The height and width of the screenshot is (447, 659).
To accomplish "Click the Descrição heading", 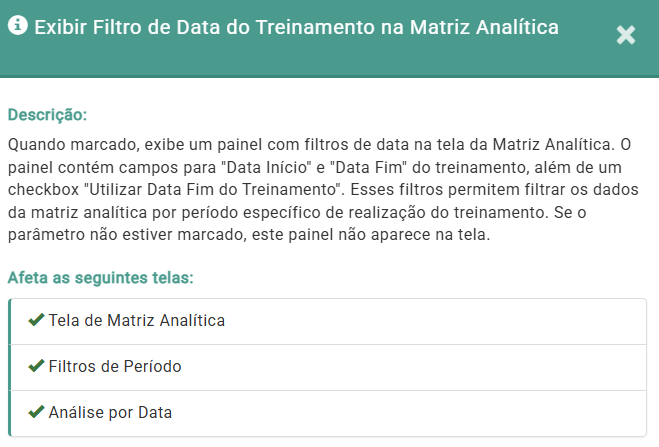I will click(x=47, y=114).
